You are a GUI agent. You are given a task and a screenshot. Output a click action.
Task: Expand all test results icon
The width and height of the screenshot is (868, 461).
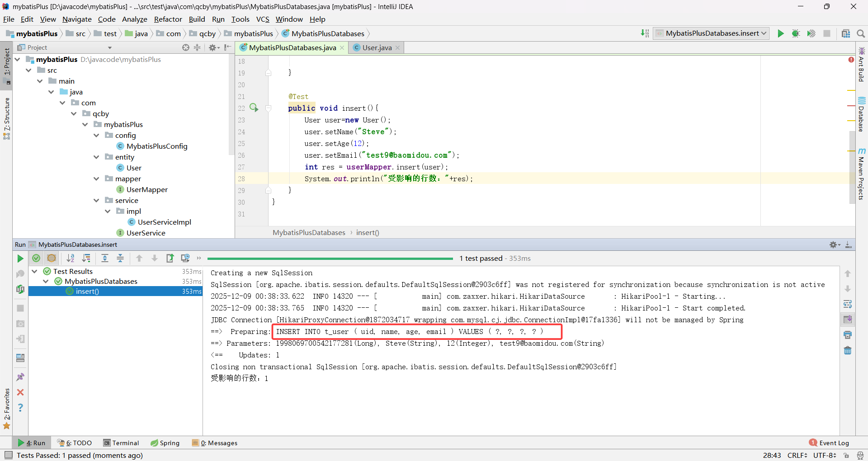tap(105, 258)
